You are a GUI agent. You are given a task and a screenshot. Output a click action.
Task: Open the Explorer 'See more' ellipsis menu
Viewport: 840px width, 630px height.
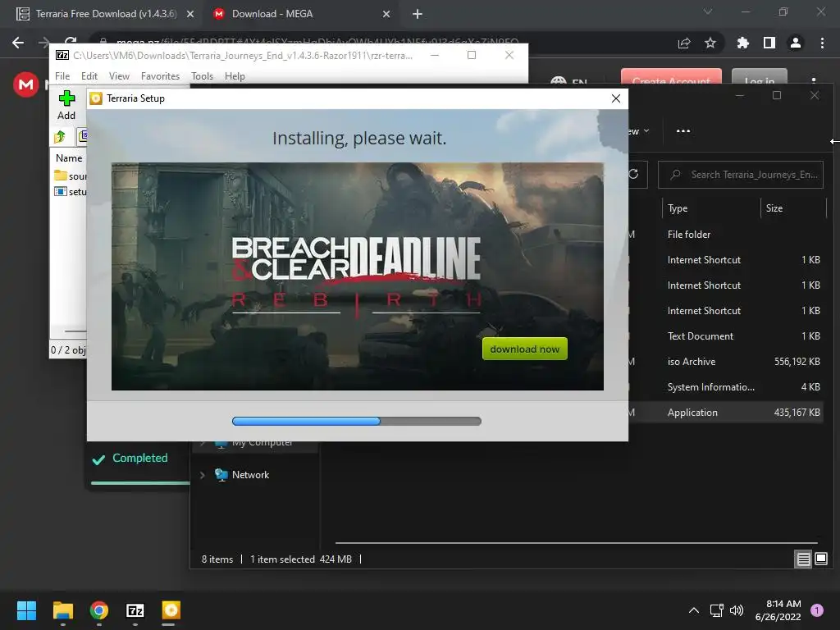(x=683, y=130)
